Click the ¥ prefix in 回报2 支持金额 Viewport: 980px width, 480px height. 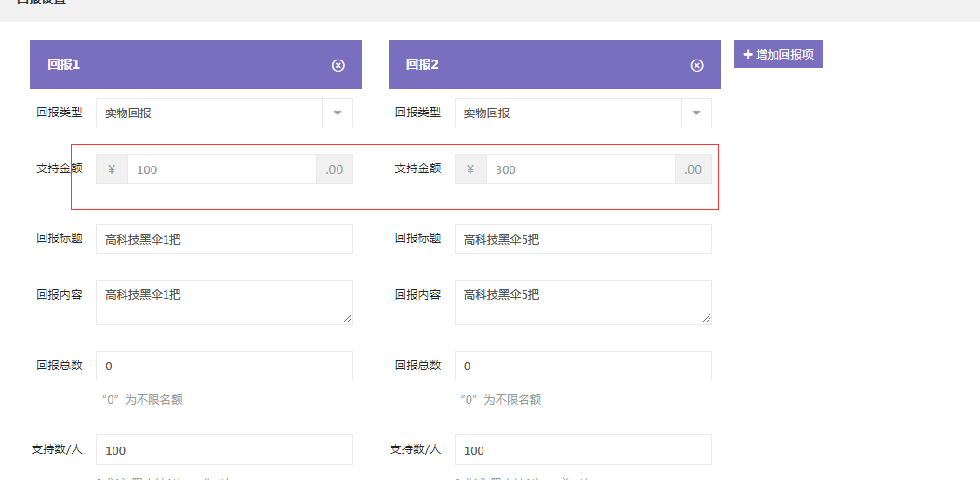click(470, 169)
